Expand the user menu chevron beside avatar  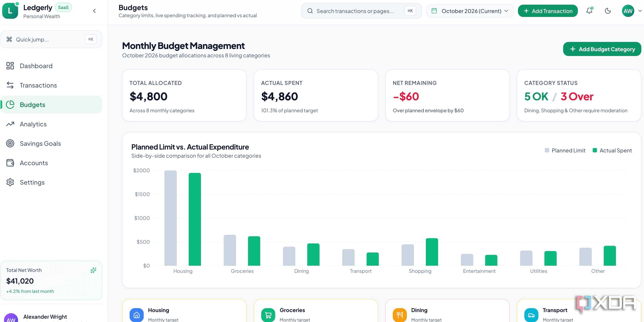[x=640, y=11]
